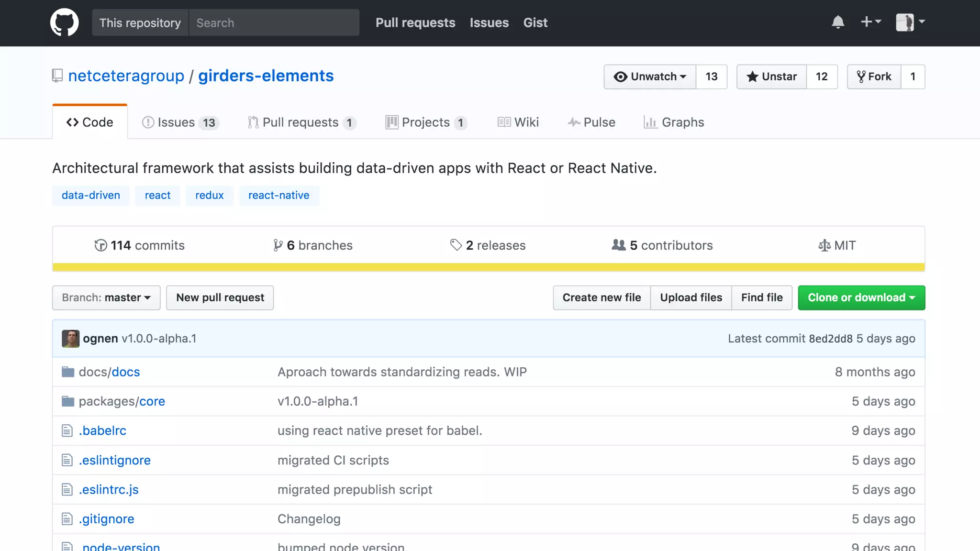Image resolution: width=980 pixels, height=551 pixels.
Task: Click the MIT license scale icon
Action: pos(824,245)
